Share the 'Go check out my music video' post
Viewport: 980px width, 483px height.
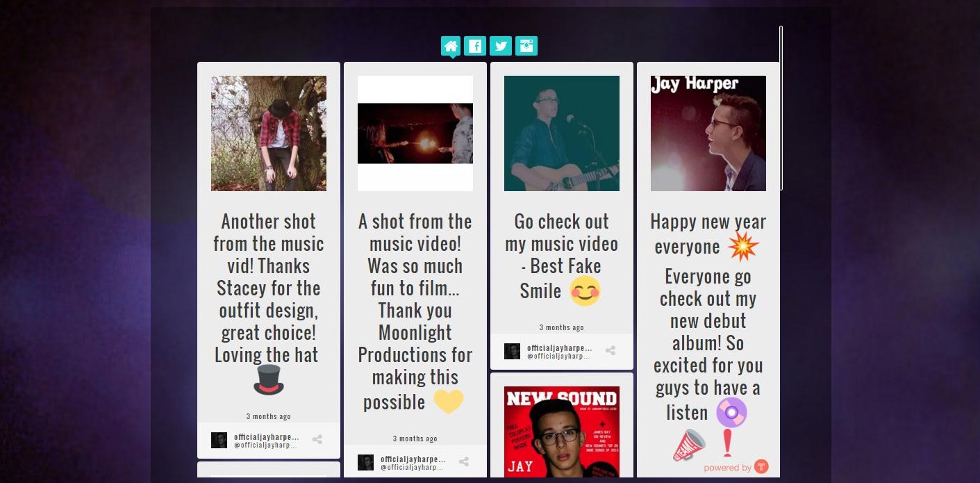[x=611, y=350]
